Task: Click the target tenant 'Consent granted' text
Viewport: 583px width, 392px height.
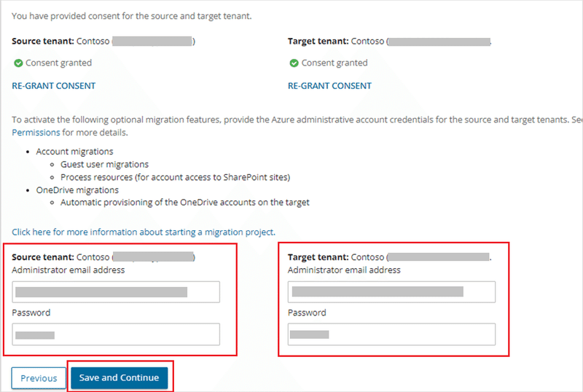Action: point(334,63)
